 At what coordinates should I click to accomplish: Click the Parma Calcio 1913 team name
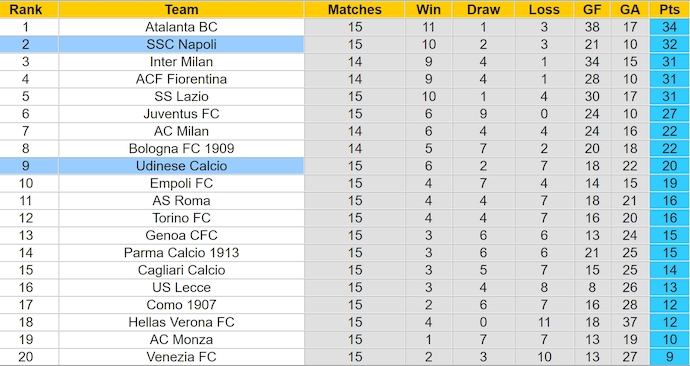(x=181, y=253)
